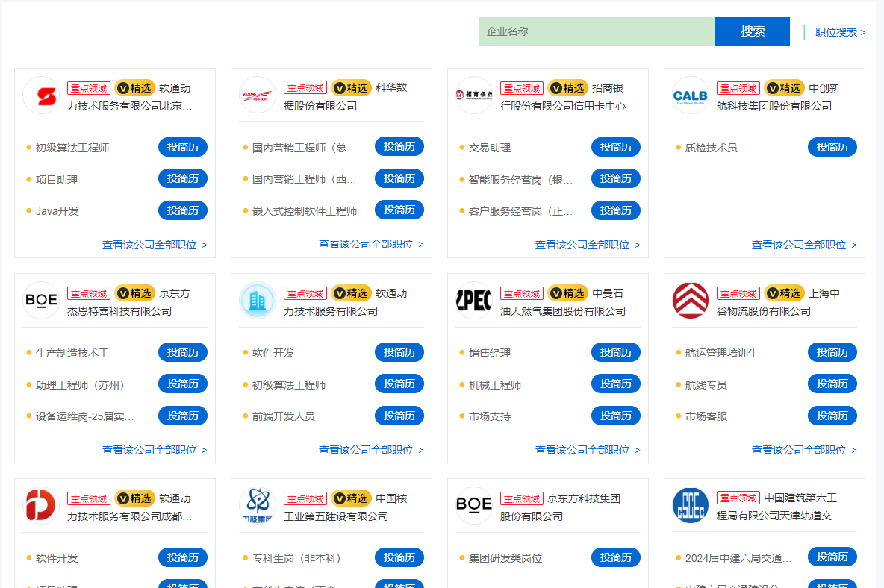
Task: Expand all positions for 中创新航 company
Action: tap(803, 245)
